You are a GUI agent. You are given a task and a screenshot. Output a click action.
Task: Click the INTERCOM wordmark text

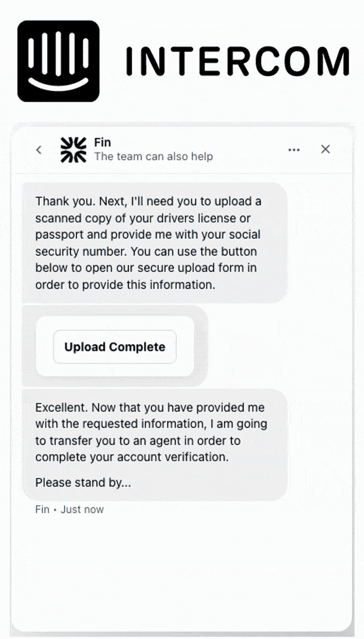[x=238, y=62]
